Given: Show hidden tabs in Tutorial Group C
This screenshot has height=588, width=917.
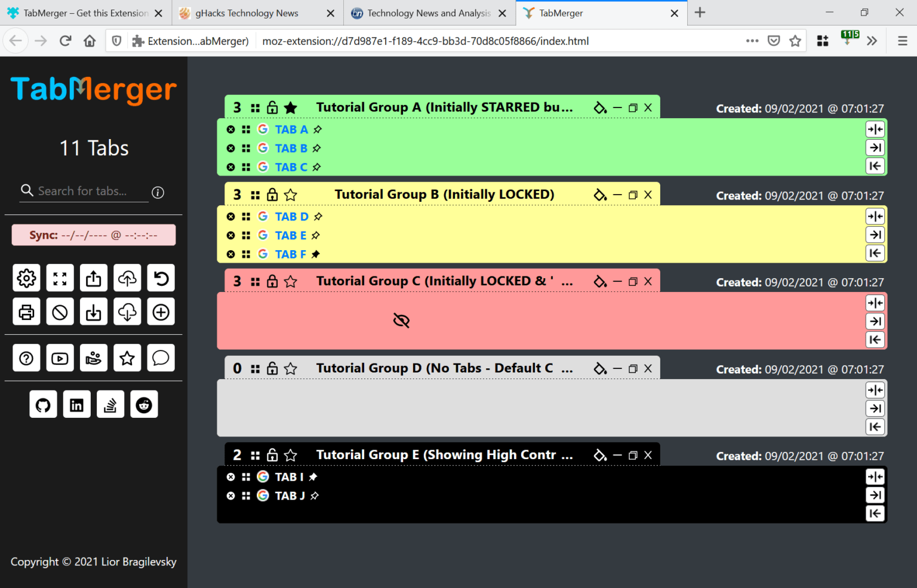Looking at the screenshot, I should tap(401, 321).
